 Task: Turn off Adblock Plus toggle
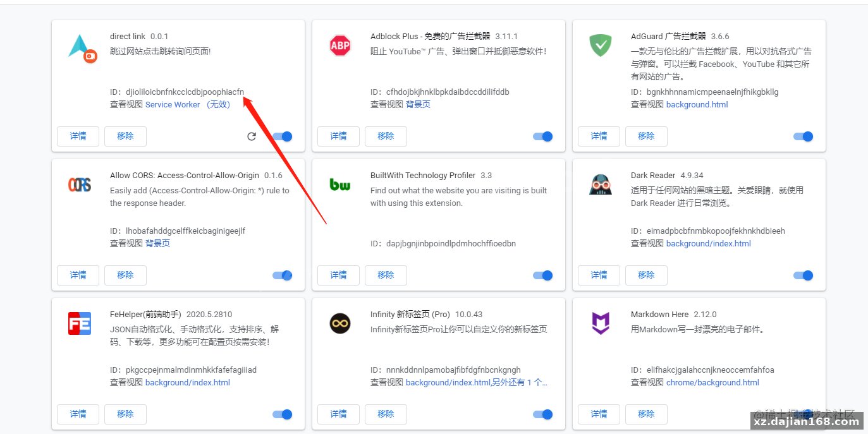[543, 136]
